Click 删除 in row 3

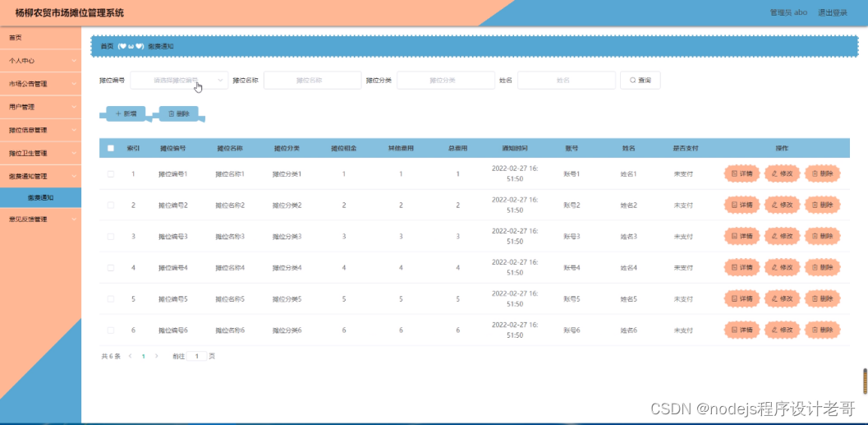tap(823, 236)
